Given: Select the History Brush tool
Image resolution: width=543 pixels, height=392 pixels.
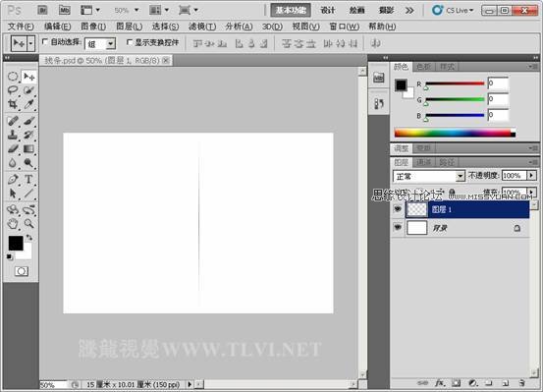Looking at the screenshot, I should [x=28, y=135].
